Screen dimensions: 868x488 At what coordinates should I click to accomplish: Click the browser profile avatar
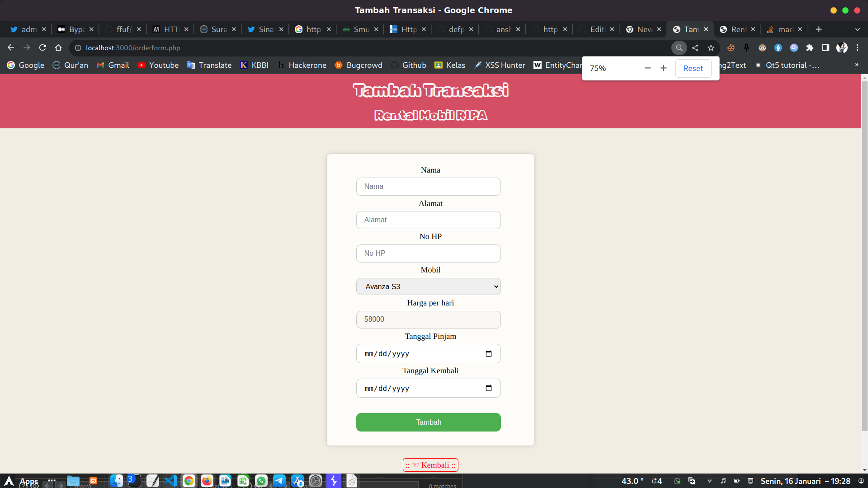click(x=842, y=47)
